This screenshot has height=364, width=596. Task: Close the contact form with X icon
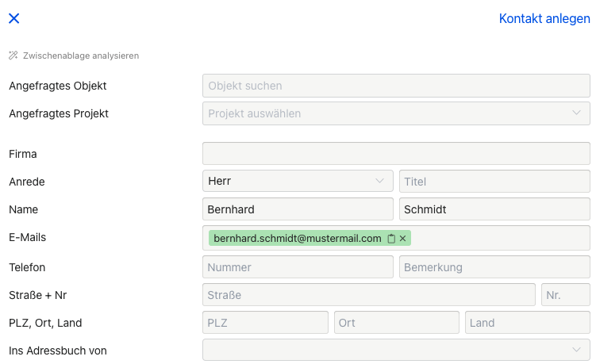14,18
